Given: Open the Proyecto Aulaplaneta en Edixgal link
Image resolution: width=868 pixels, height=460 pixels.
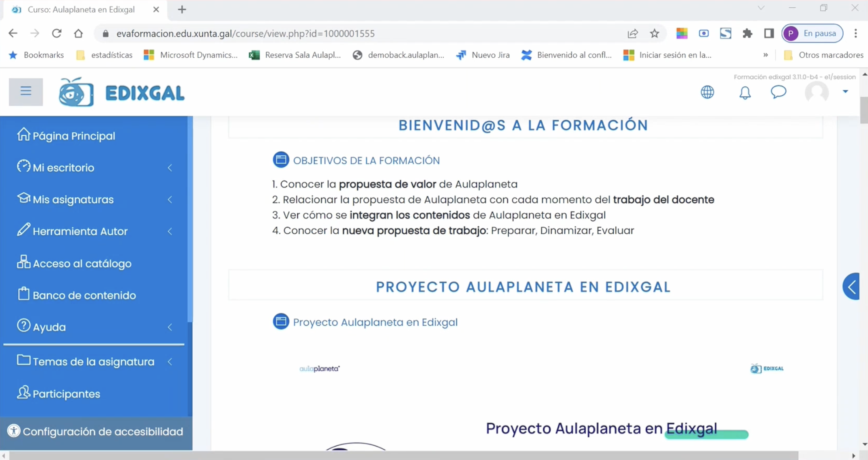Looking at the screenshot, I should point(375,322).
